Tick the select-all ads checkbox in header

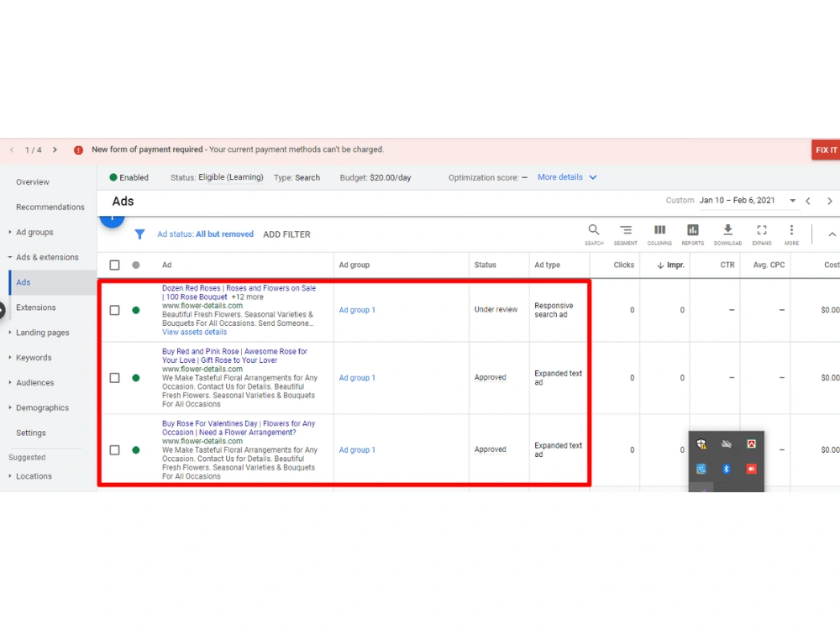114,265
